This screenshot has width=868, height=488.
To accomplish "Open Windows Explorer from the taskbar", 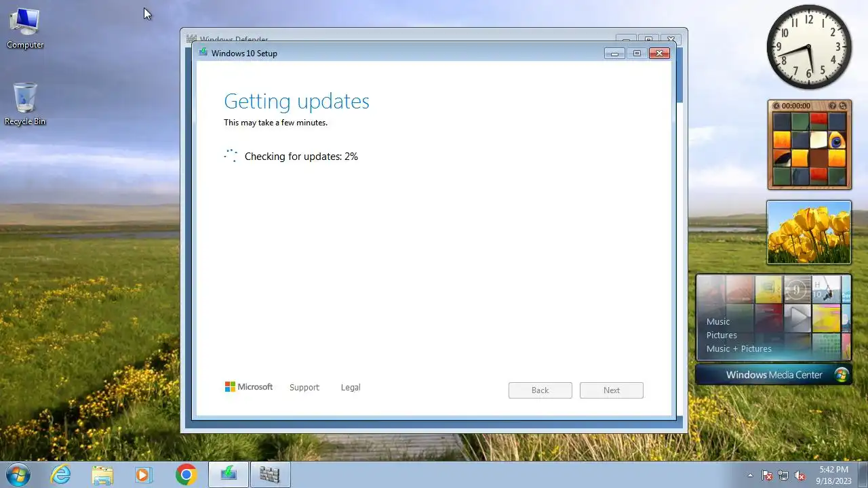I will pos(102,474).
